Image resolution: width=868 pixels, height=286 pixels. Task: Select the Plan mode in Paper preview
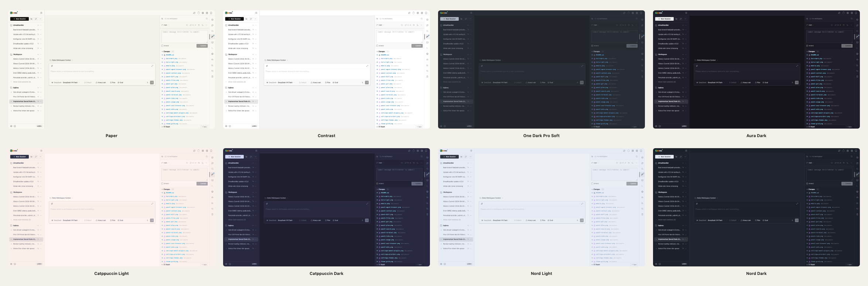tap(113, 82)
